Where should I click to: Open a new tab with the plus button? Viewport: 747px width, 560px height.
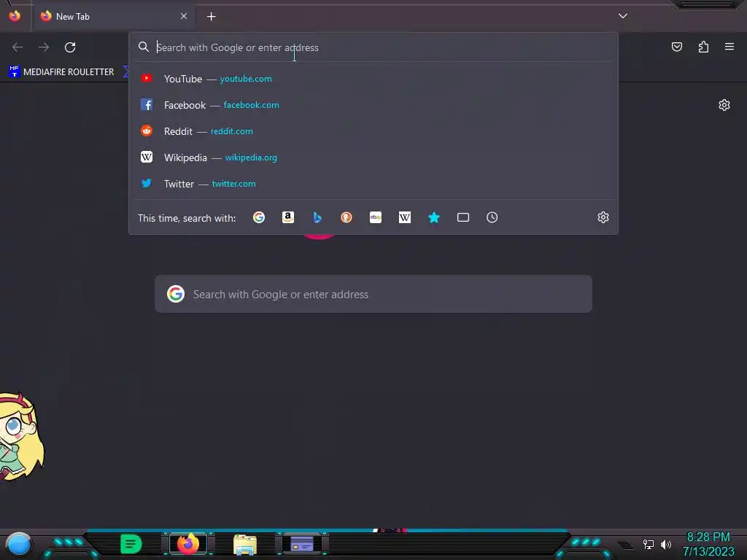[x=211, y=17]
